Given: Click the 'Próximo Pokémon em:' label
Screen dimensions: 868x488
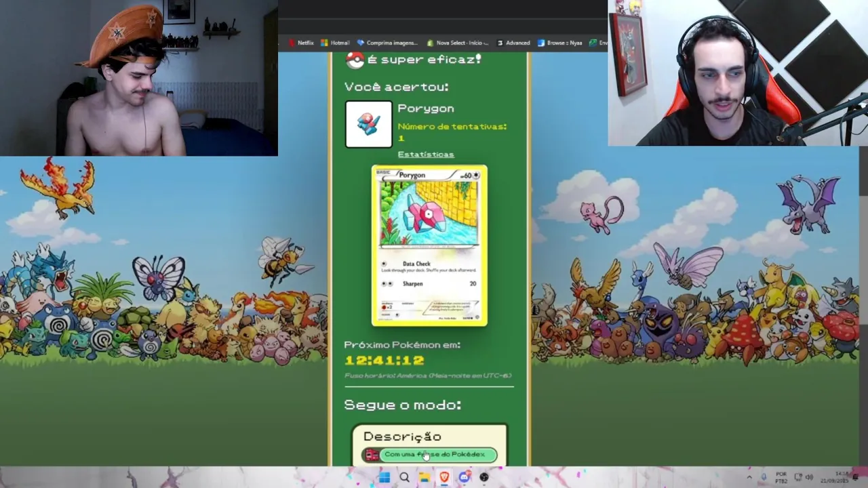Looking at the screenshot, I should (x=402, y=345).
